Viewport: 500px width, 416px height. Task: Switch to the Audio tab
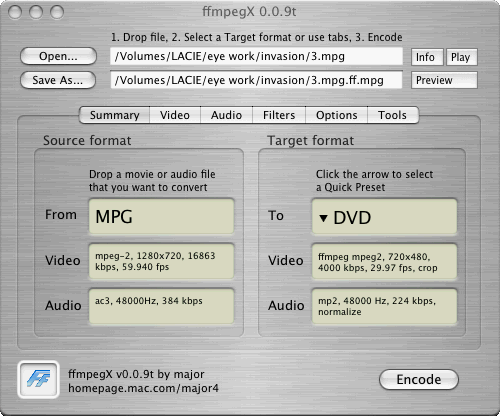[x=226, y=115]
